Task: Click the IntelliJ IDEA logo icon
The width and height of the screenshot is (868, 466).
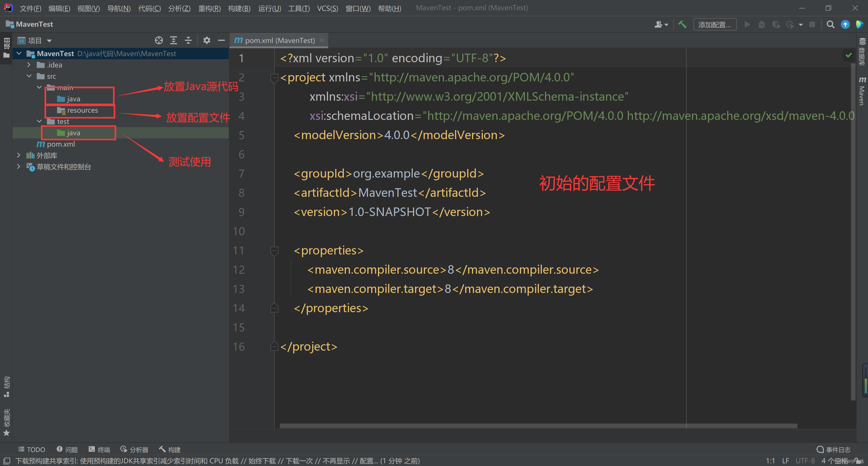Action: point(8,8)
